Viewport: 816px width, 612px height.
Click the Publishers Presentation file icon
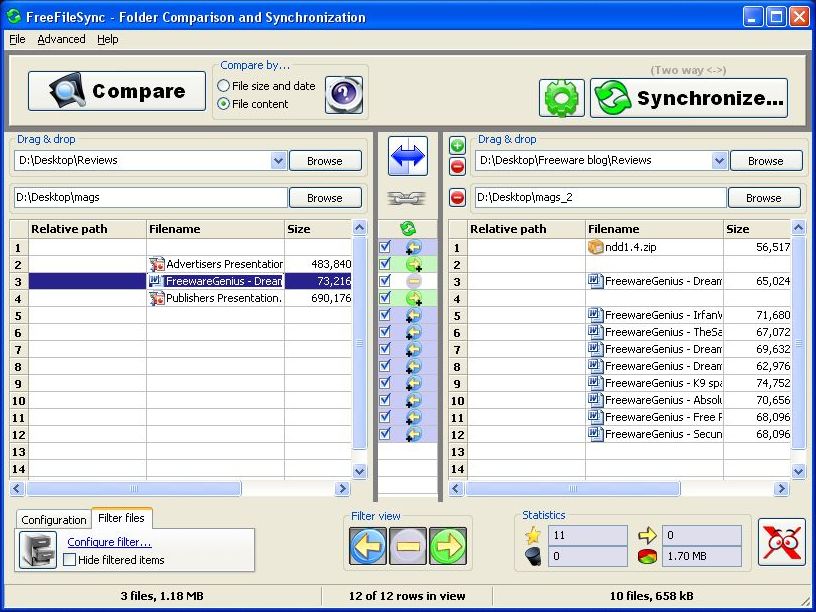[157, 298]
